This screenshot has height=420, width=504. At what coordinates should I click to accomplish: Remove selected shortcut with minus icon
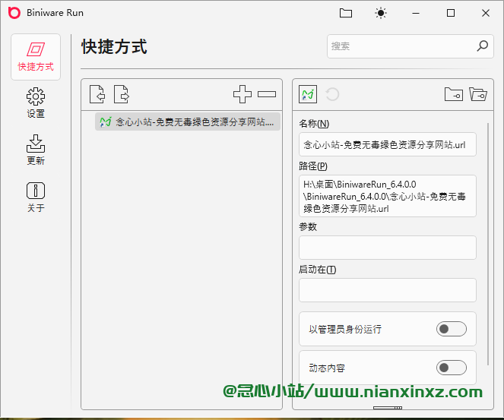click(x=267, y=94)
